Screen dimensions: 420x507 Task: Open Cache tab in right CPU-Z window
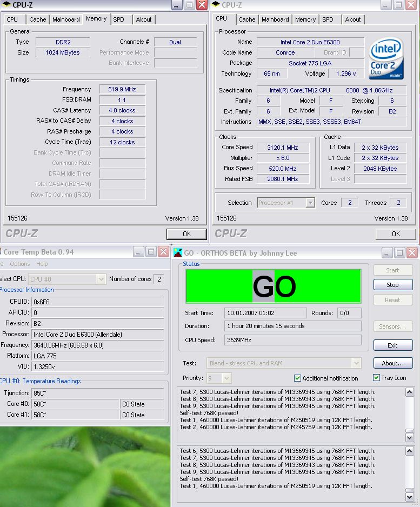click(246, 19)
